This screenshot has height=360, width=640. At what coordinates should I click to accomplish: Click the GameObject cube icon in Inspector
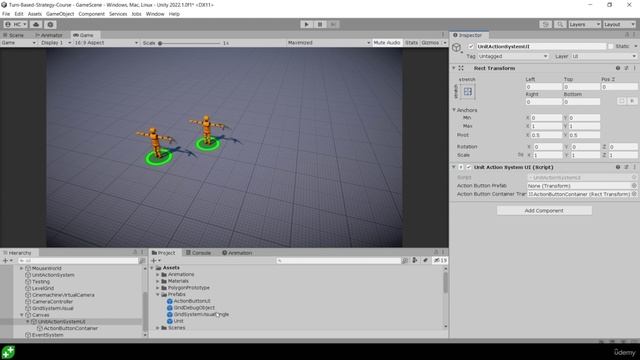[x=456, y=48]
